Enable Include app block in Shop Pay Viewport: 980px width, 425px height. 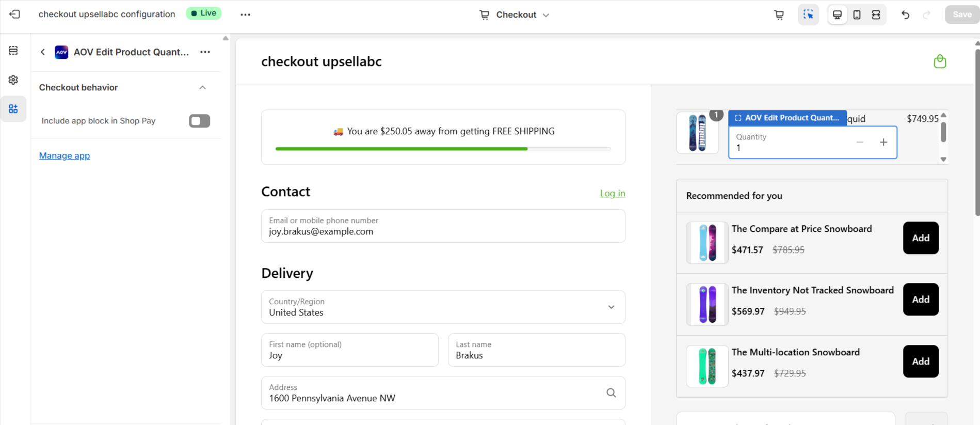click(199, 121)
